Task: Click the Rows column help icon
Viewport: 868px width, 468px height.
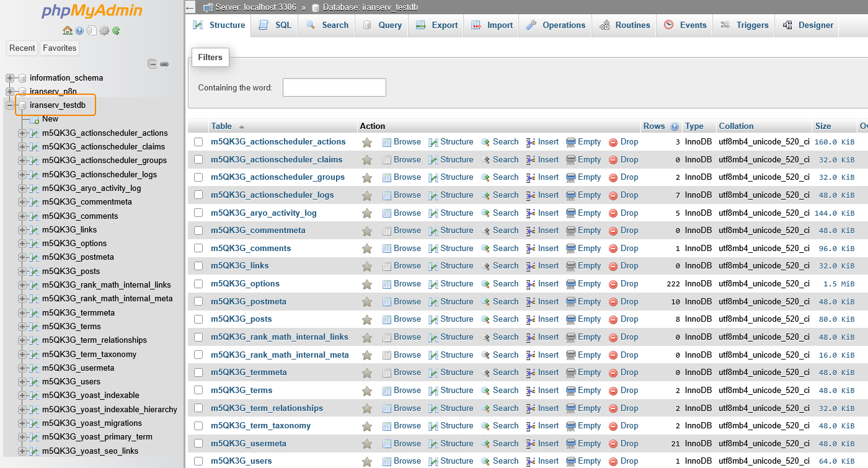Action: pyautogui.click(x=675, y=126)
